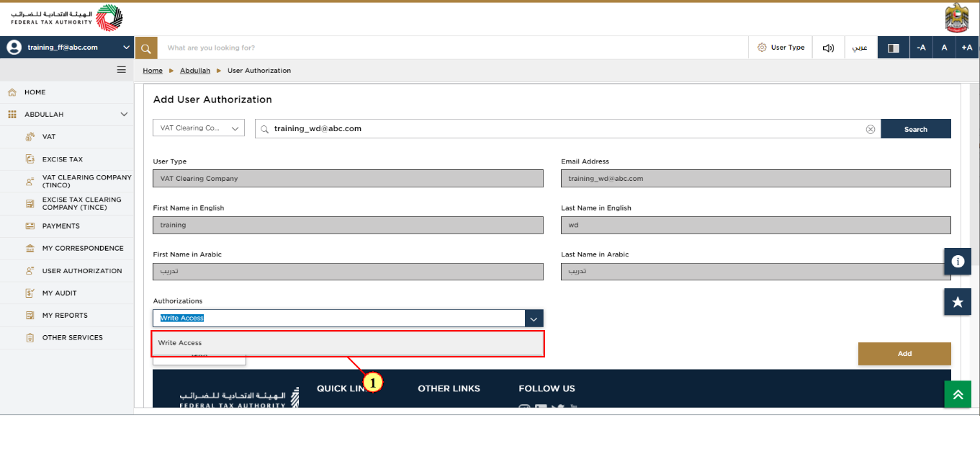Image resolution: width=980 pixels, height=467 pixels.
Task: Toggle the high contrast mode icon
Action: click(894, 48)
